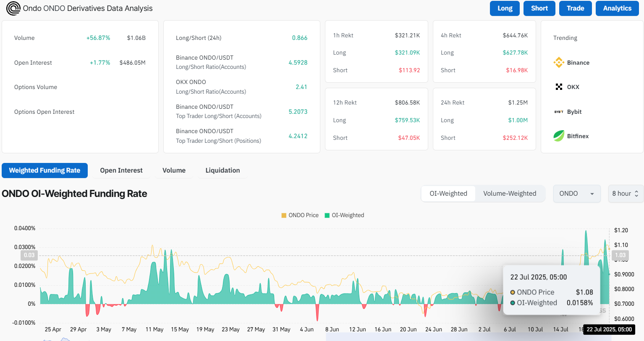The width and height of the screenshot is (644, 341).
Task: Open the ONDO coin dropdown
Action: point(576,194)
